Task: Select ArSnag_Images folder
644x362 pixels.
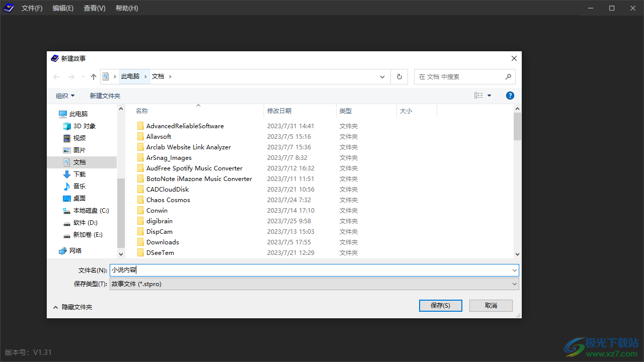Action: pos(169,158)
